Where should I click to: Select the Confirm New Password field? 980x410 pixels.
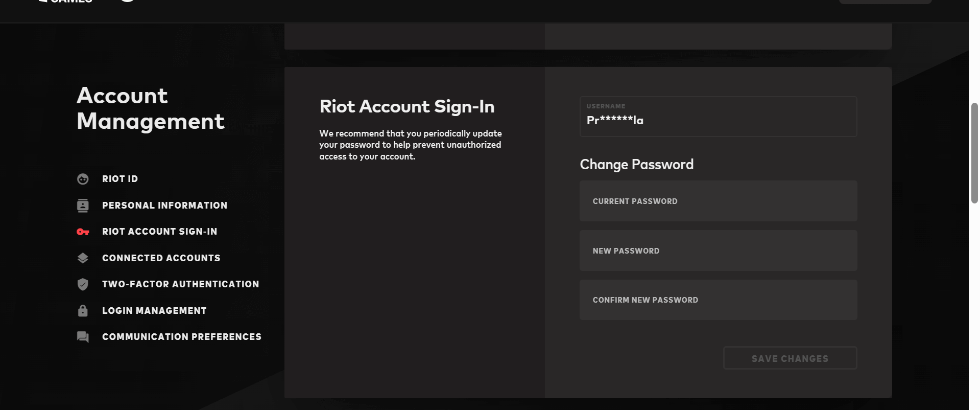pos(718,300)
